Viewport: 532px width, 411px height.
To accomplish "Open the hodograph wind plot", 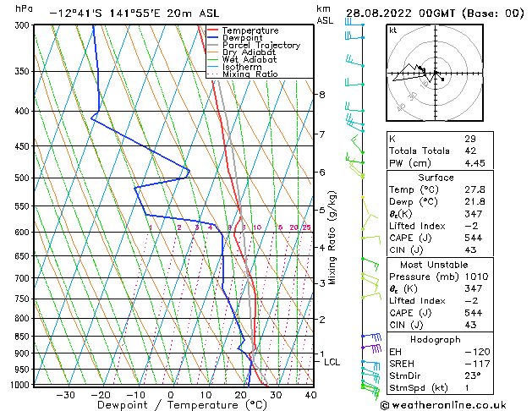I will point(435,73).
